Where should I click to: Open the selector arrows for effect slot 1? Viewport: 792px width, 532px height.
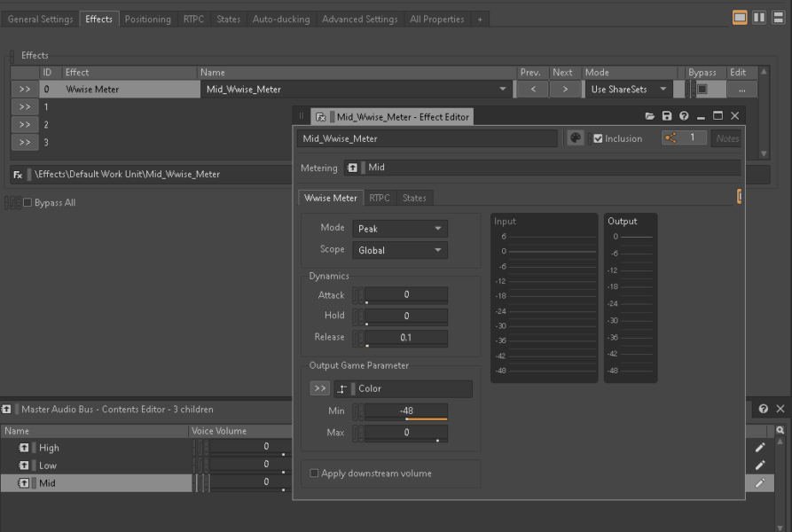click(x=25, y=107)
